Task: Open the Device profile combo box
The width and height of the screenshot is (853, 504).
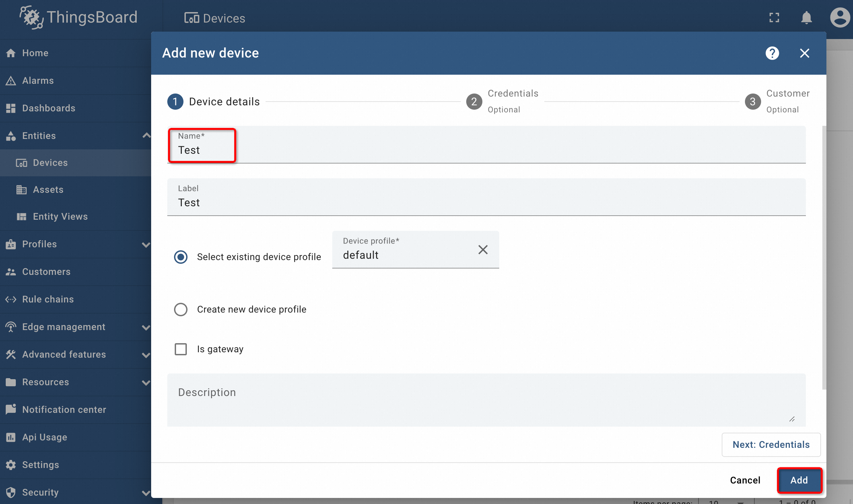Action: pyautogui.click(x=415, y=250)
